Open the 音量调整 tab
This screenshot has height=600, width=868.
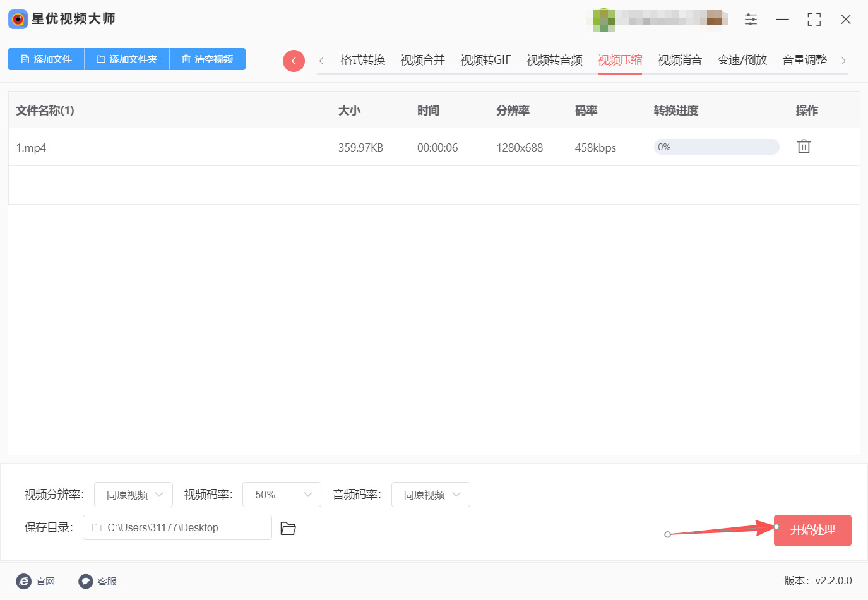(804, 59)
